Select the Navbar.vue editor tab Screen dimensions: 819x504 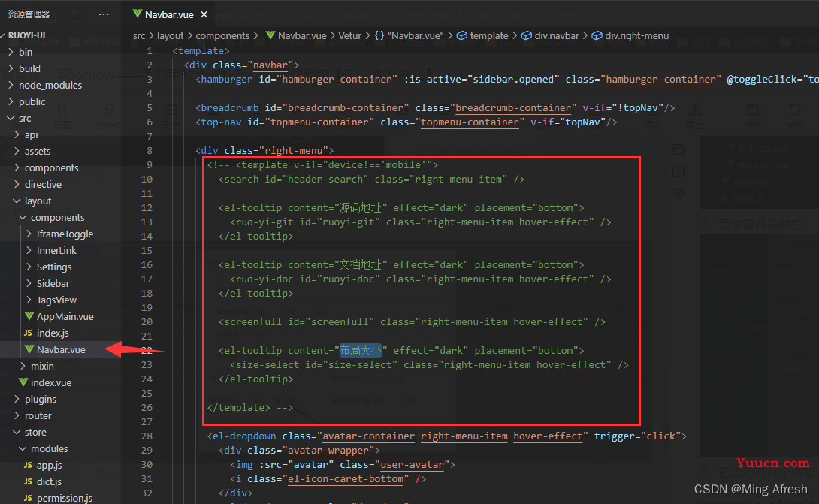coord(169,14)
